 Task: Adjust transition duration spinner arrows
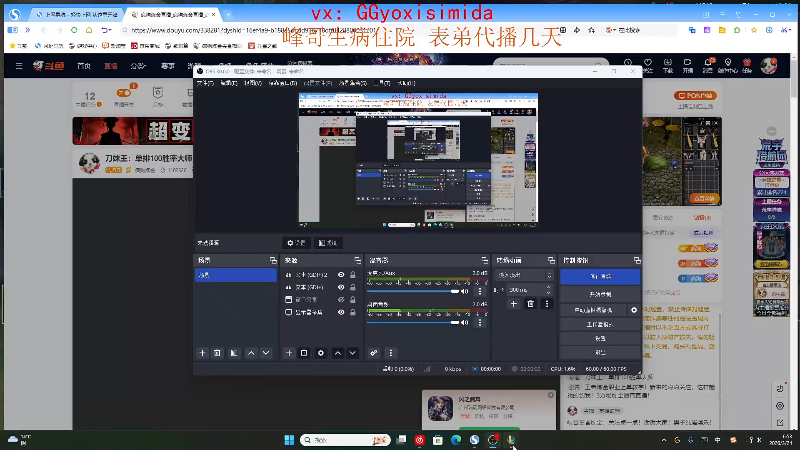coord(548,290)
